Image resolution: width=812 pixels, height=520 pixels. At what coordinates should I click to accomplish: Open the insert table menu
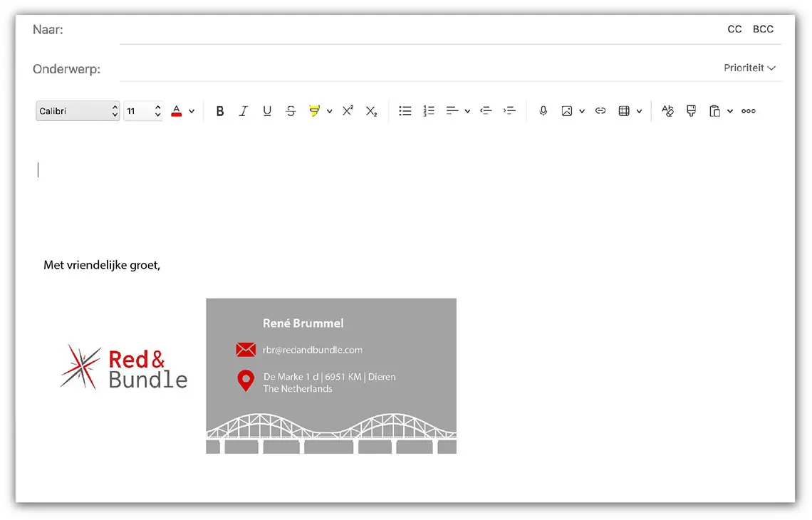tap(625, 111)
